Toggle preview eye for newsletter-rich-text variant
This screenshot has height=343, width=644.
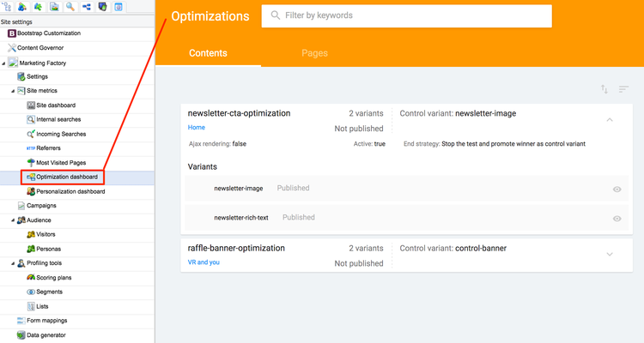point(617,219)
